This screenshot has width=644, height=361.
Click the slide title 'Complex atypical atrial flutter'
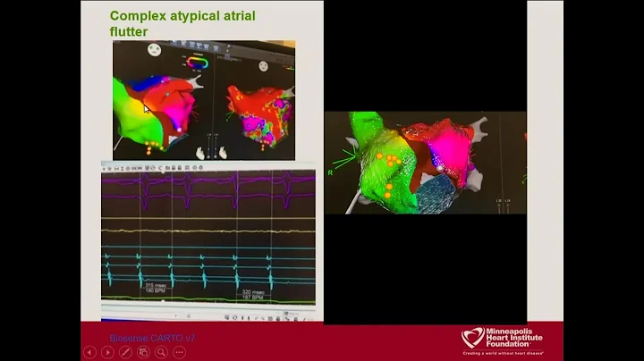(x=182, y=23)
